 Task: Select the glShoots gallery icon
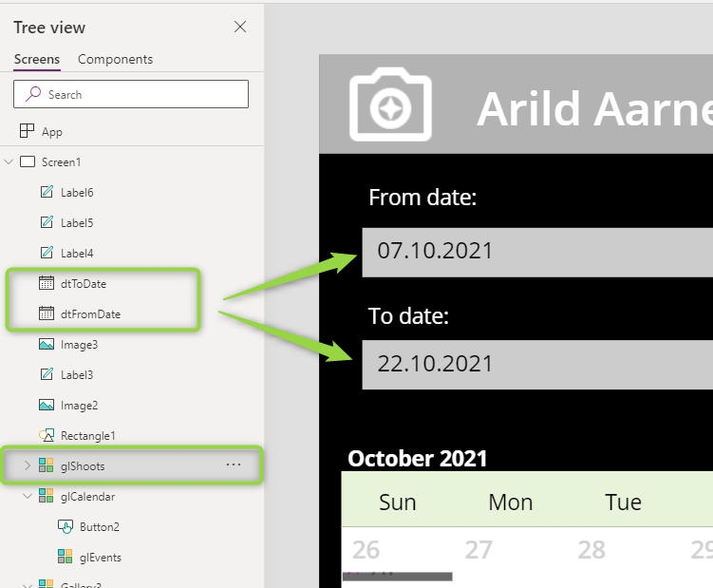[x=46, y=465]
